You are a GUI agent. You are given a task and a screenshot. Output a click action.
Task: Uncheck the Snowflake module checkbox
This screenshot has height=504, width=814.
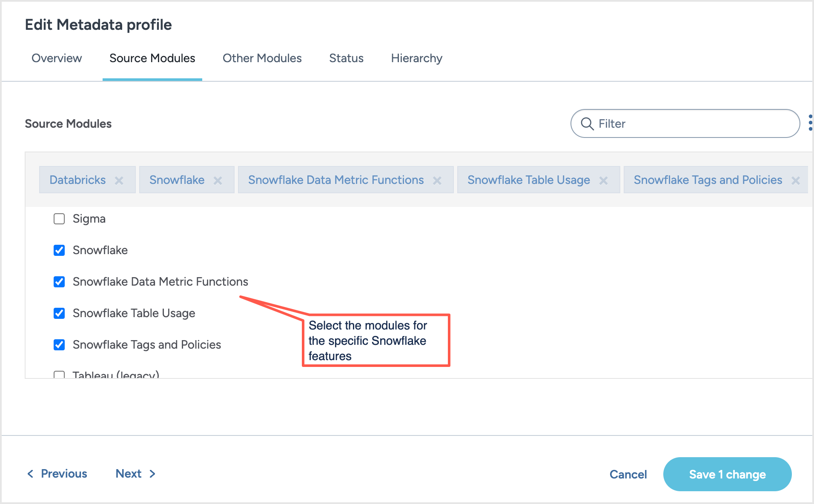click(x=59, y=250)
